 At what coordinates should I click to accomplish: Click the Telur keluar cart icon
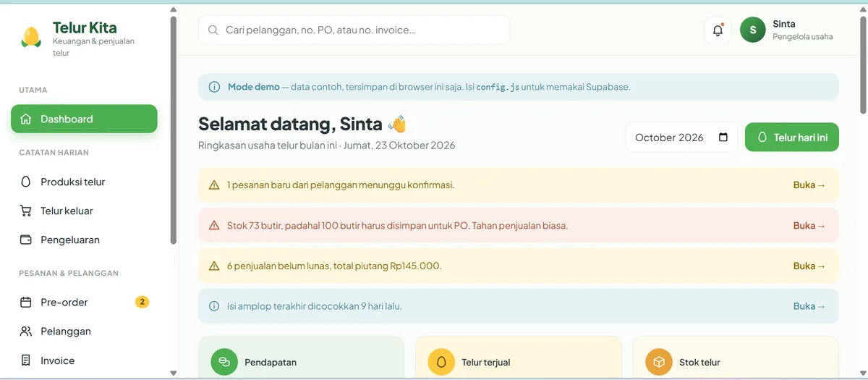(26, 211)
